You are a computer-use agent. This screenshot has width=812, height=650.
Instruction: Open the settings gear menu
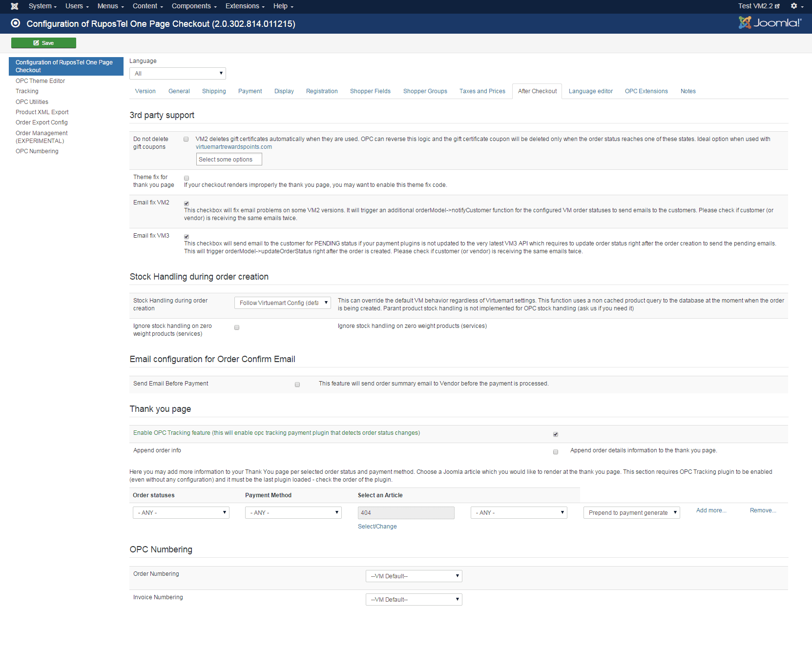(796, 6)
